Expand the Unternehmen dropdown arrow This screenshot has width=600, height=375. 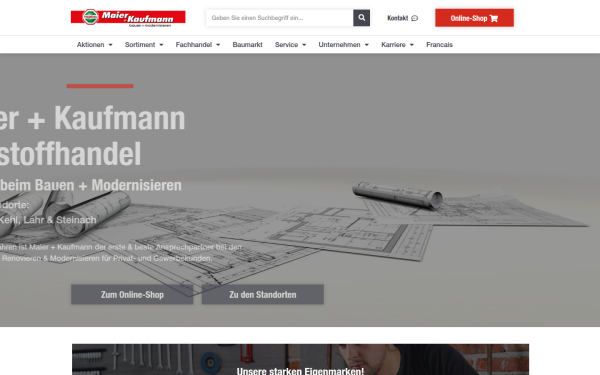click(x=367, y=45)
